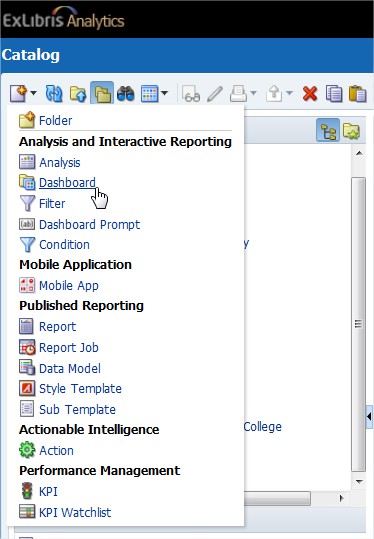The height and width of the screenshot is (539, 374).
Task: Choose KPI menu entry
Action: point(48,492)
